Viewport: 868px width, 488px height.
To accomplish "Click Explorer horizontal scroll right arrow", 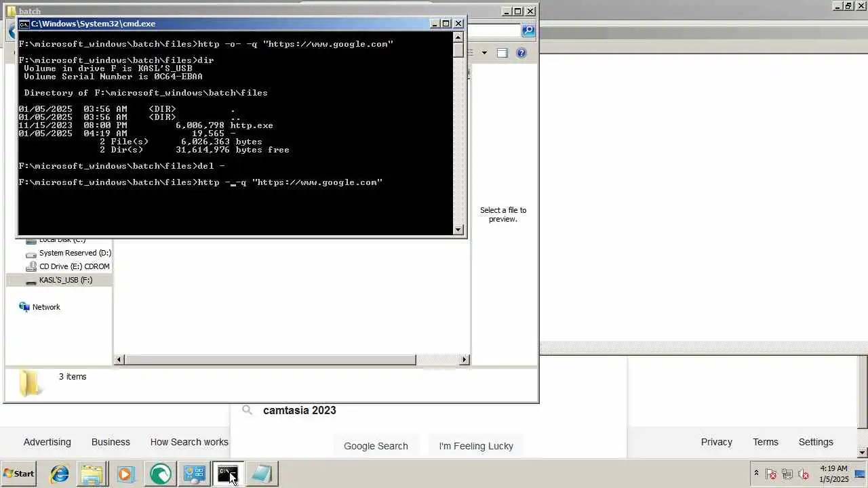I will 465,360.
